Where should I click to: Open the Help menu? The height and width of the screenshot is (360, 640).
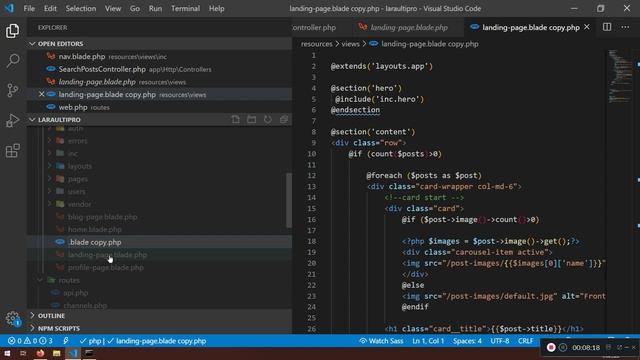click(x=216, y=8)
